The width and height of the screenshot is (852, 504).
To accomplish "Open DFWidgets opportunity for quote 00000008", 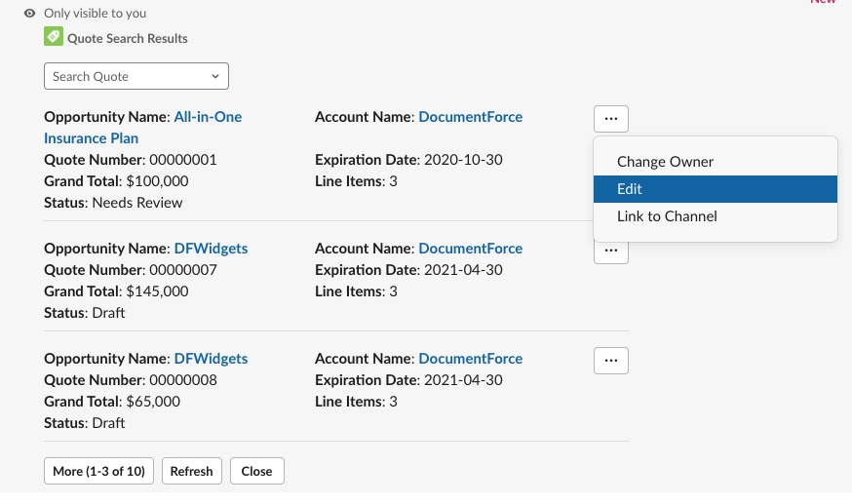I will click(211, 359).
